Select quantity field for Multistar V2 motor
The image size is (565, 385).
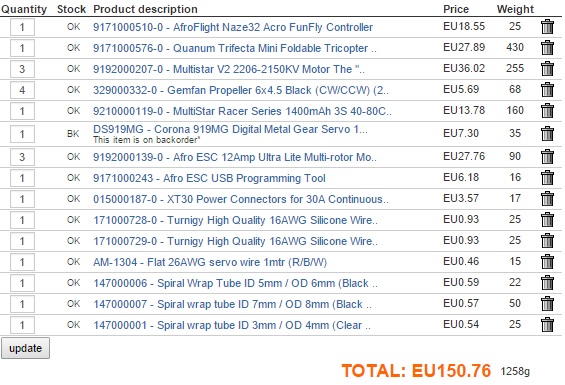22,69
